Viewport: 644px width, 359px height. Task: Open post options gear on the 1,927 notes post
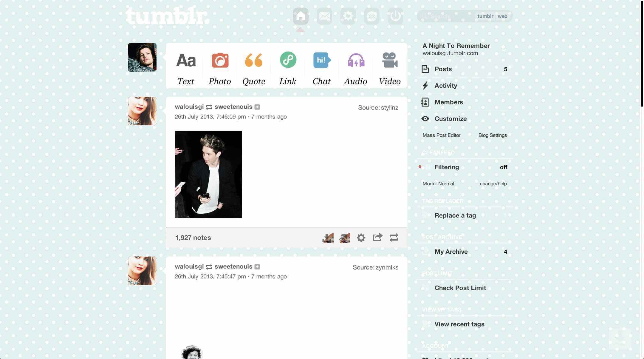click(361, 238)
